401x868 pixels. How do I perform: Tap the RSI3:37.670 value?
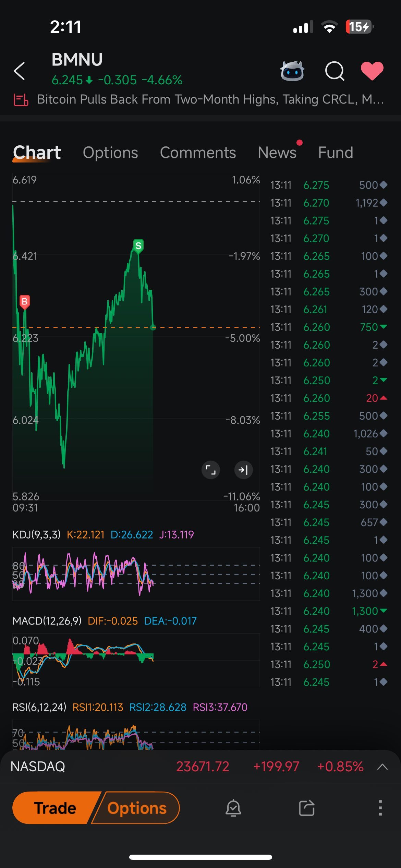coord(220,707)
